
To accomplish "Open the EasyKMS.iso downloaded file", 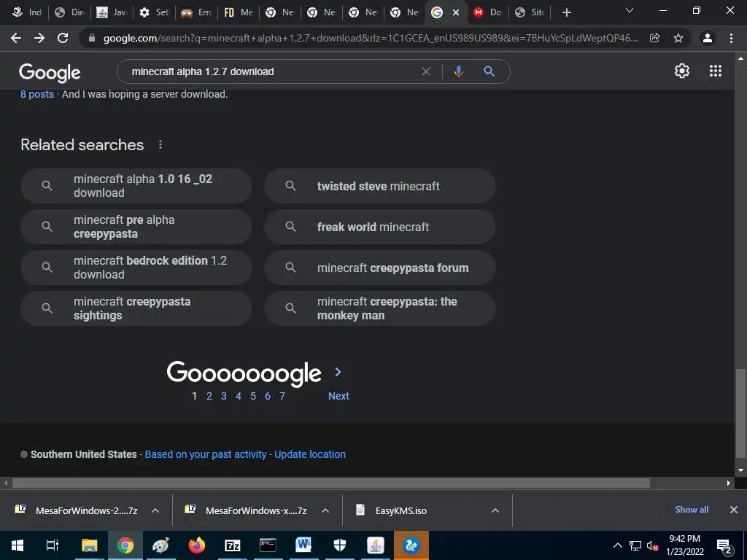I will (x=401, y=510).
